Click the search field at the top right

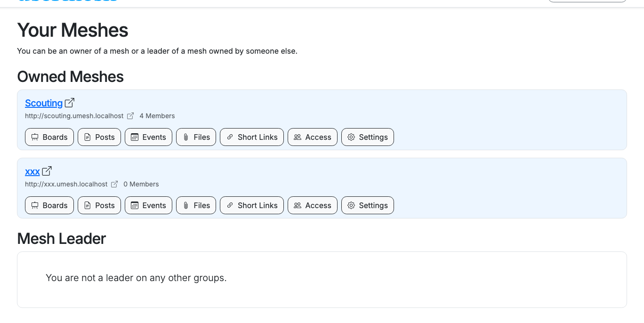pyautogui.click(x=587, y=1)
